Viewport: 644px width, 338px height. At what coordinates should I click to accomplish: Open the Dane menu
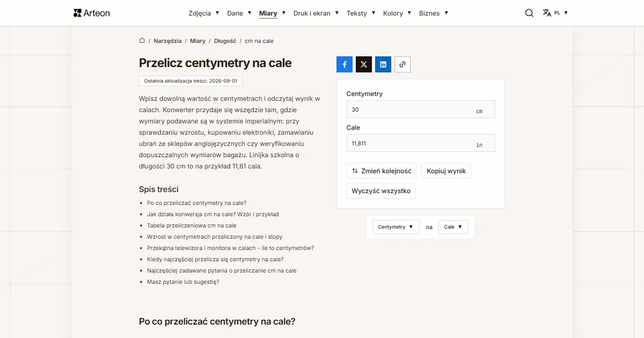coord(239,13)
